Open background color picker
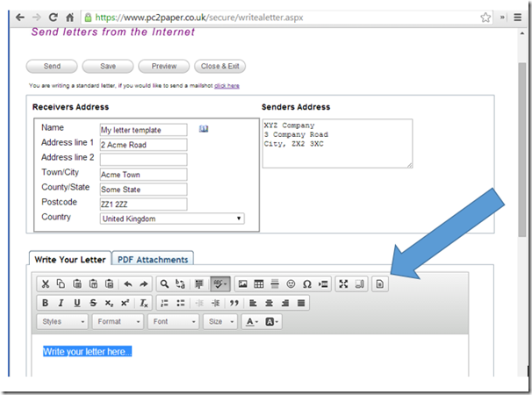 coord(271,321)
